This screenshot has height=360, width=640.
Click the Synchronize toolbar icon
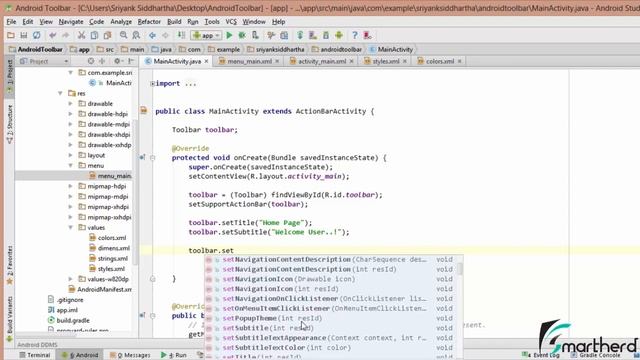coord(36,36)
